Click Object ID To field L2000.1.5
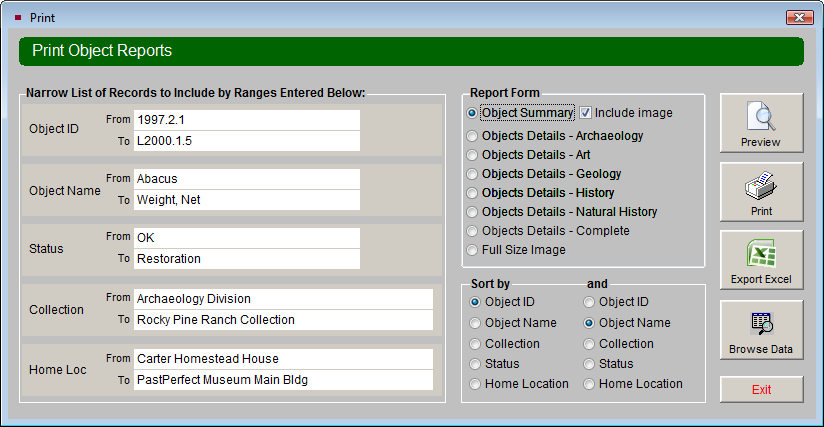Viewport: 824px width, 427px height. pos(247,141)
